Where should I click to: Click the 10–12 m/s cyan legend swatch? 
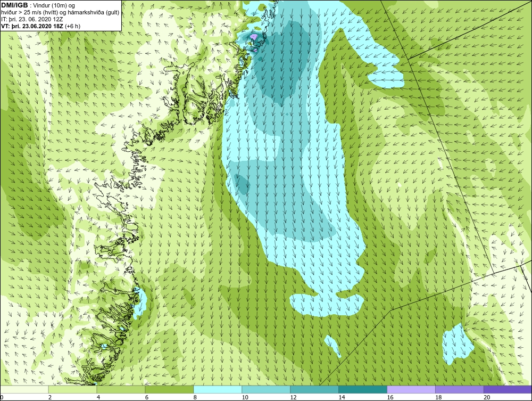[266, 389]
